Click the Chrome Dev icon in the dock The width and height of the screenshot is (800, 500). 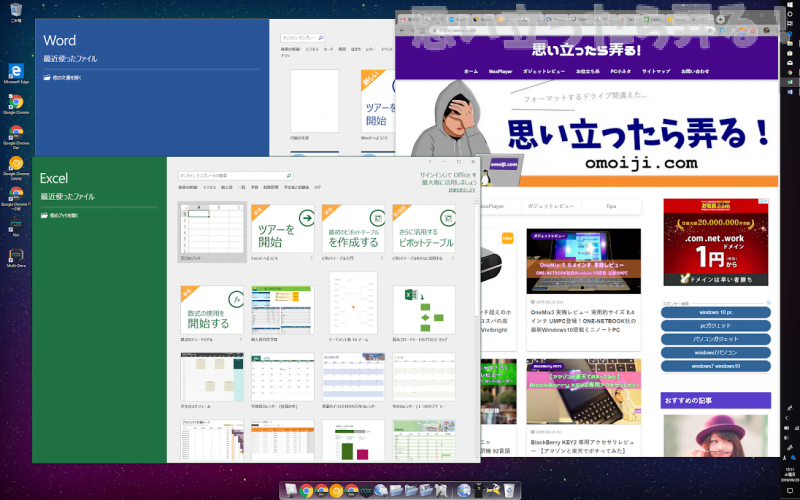(x=321, y=490)
